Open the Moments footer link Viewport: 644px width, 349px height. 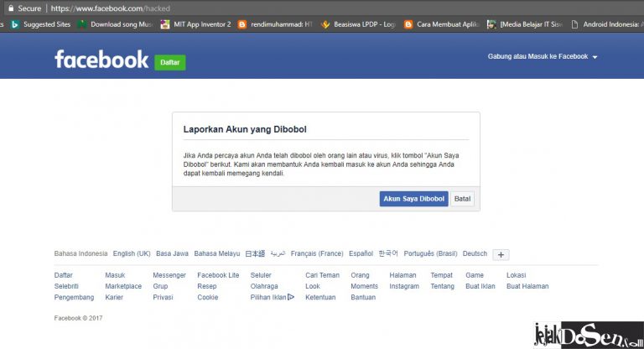[364, 286]
